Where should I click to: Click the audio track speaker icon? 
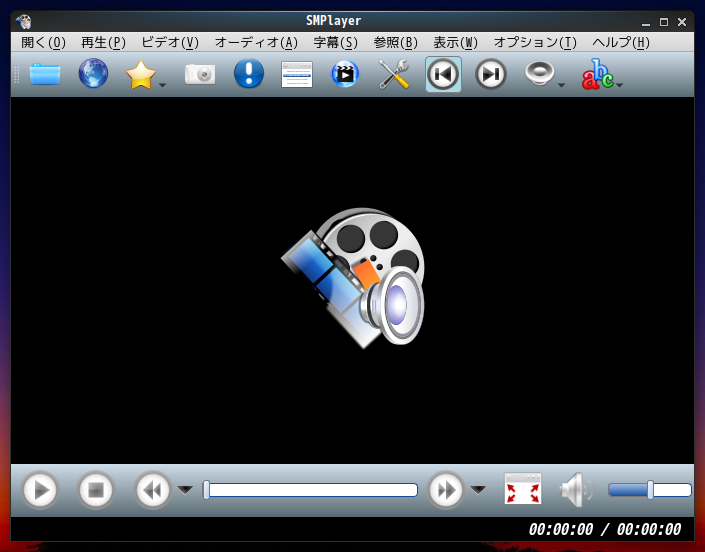click(540, 73)
